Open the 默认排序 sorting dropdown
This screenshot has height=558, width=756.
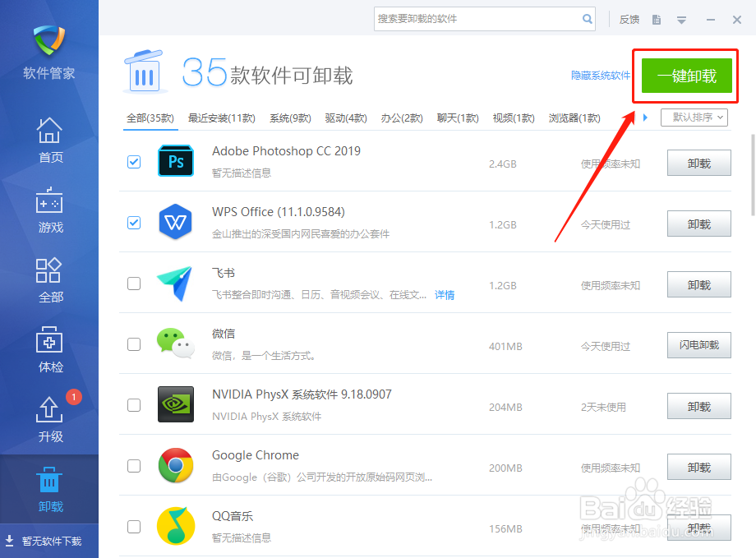click(x=692, y=117)
